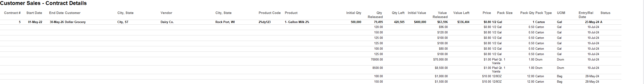Click the Pack Size column header
The height and width of the screenshot is (84, 644).
point(505,13)
